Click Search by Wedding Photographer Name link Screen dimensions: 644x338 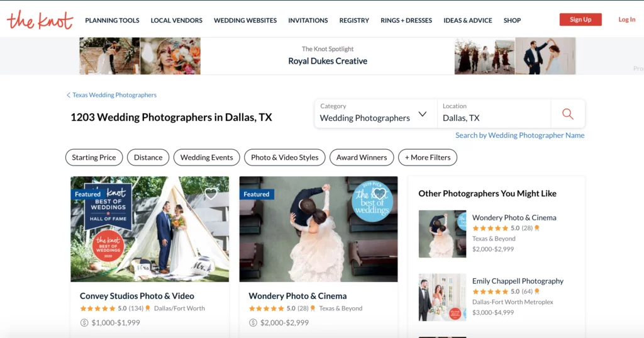pos(519,135)
